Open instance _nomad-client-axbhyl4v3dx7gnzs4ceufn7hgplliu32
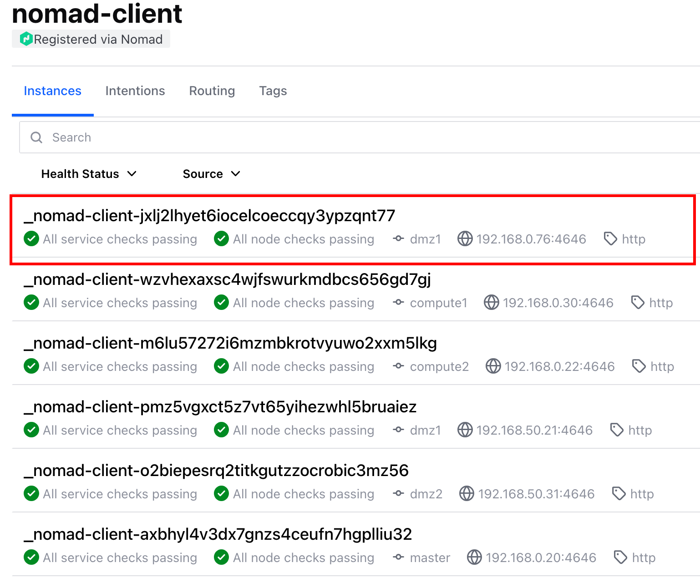Image resolution: width=700 pixels, height=588 pixels. point(218,534)
